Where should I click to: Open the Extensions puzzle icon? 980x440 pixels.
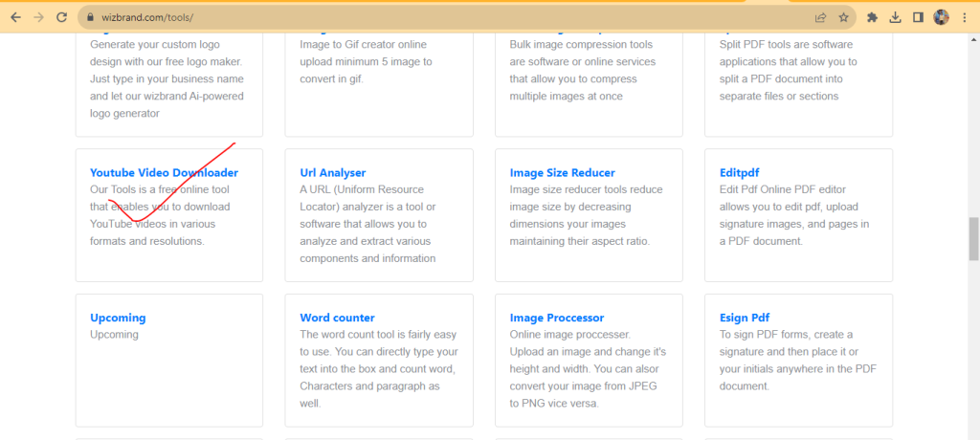coord(872,17)
